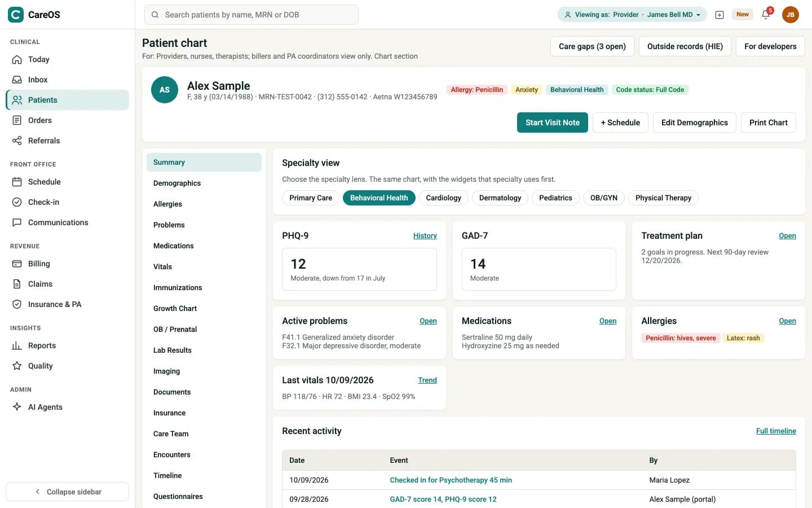812x508 pixels.
Task: Click the Edit Demographics button
Action: (x=695, y=122)
